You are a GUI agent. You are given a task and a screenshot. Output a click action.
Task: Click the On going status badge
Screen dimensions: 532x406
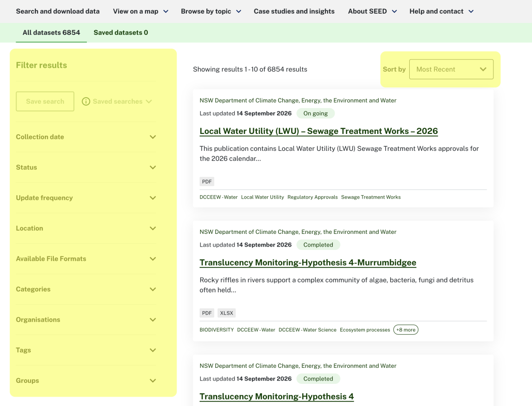click(x=315, y=114)
